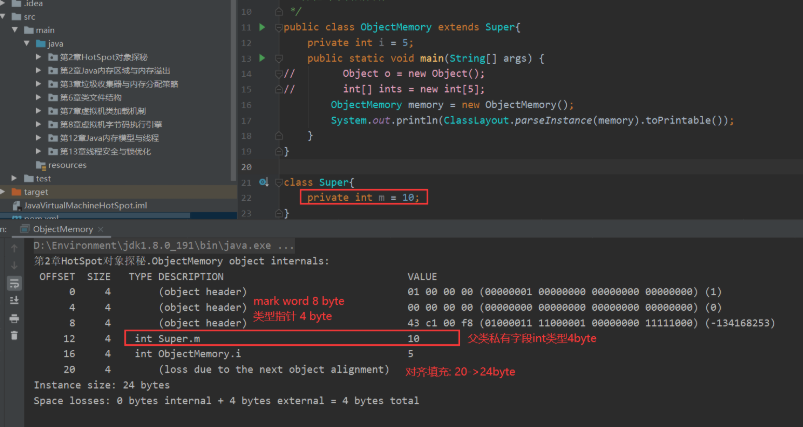803x427 pixels.
Task: Click the overridden-class gutter icon beside Super
Action: (x=263, y=182)
